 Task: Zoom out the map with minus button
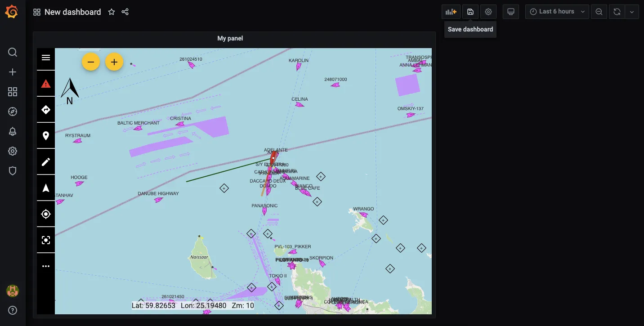point(91,62)
